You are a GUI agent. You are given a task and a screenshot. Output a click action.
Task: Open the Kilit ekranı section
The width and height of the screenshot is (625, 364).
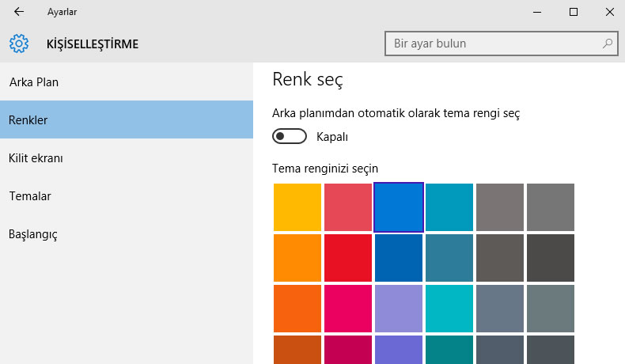coord(127,158)
